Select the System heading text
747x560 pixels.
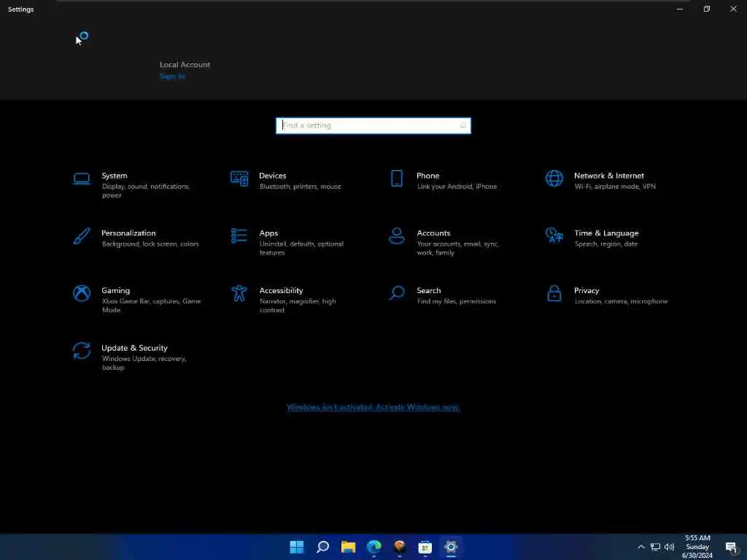[115, 176]
